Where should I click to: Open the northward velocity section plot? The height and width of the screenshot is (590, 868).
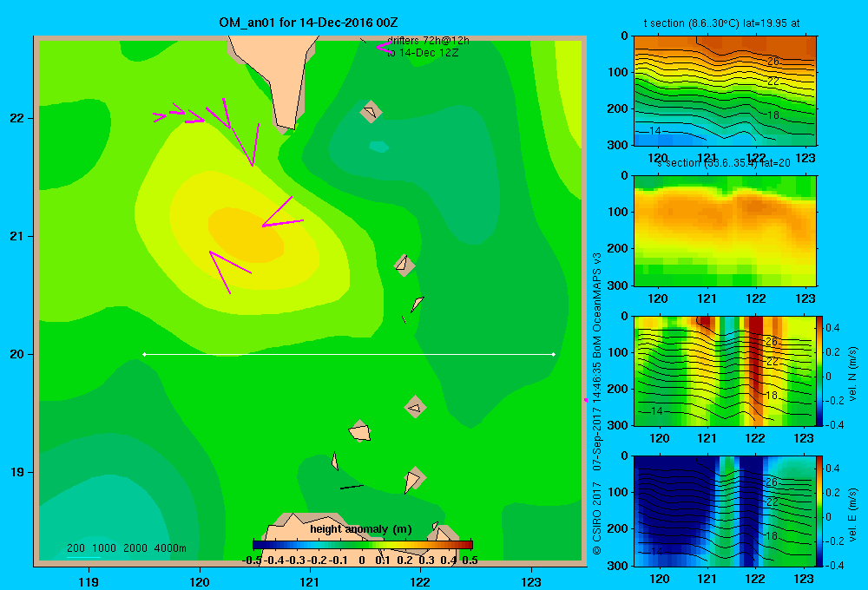coord(725,370)
